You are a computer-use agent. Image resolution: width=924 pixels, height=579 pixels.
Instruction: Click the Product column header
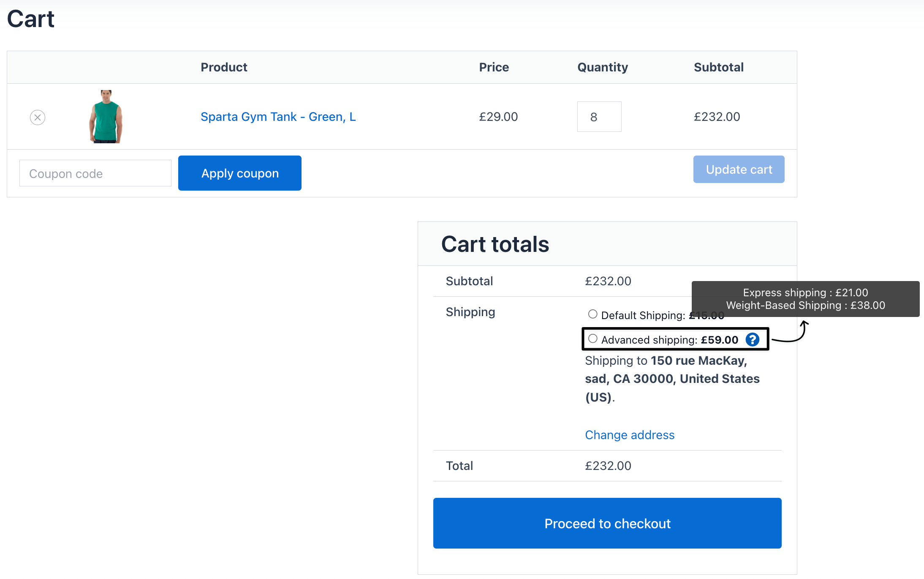click(x=224, y=67)
